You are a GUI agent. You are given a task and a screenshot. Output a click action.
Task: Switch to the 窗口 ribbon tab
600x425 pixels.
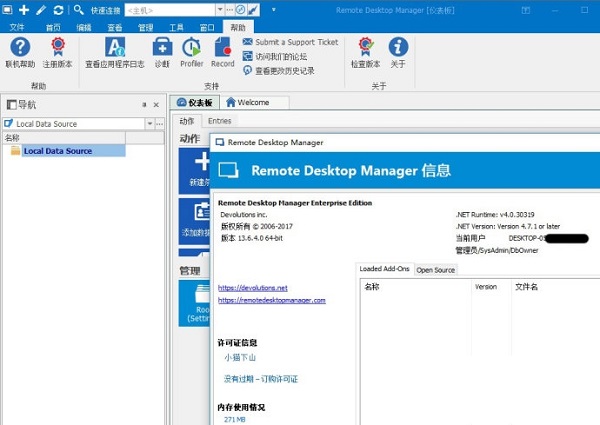click(207, 27)
